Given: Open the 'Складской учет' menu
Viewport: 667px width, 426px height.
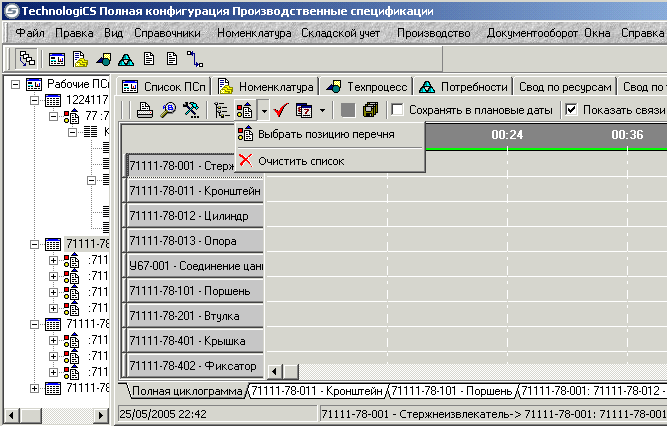Looking at the screenshot, I should click(x=341, y=33).
